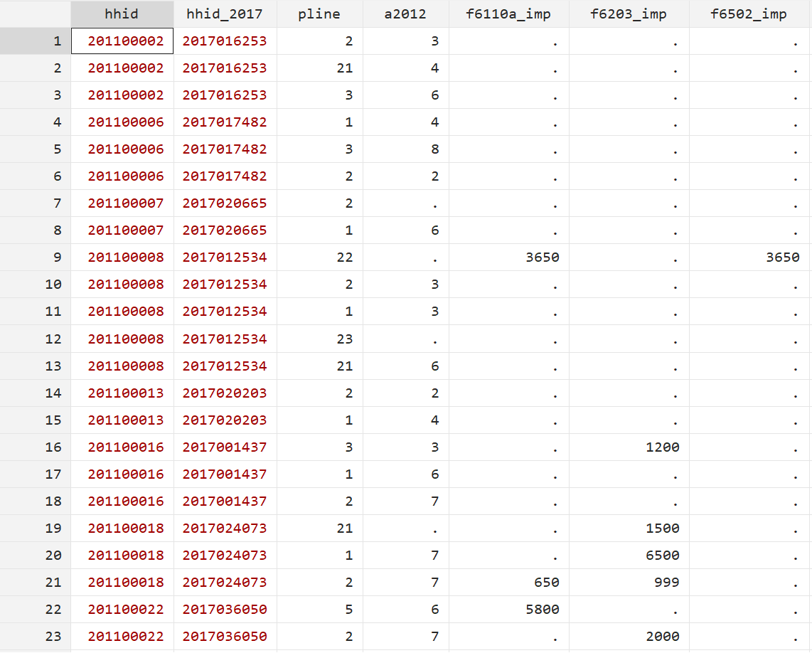
Task: Select row number 23 header
Action: [36, 636]
